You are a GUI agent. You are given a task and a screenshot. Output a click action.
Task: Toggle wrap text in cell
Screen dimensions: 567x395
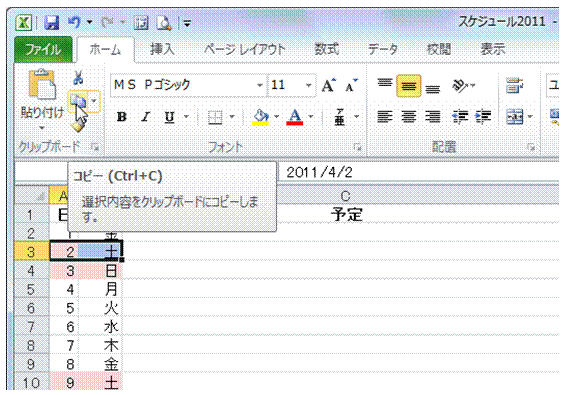coord(515,86)
